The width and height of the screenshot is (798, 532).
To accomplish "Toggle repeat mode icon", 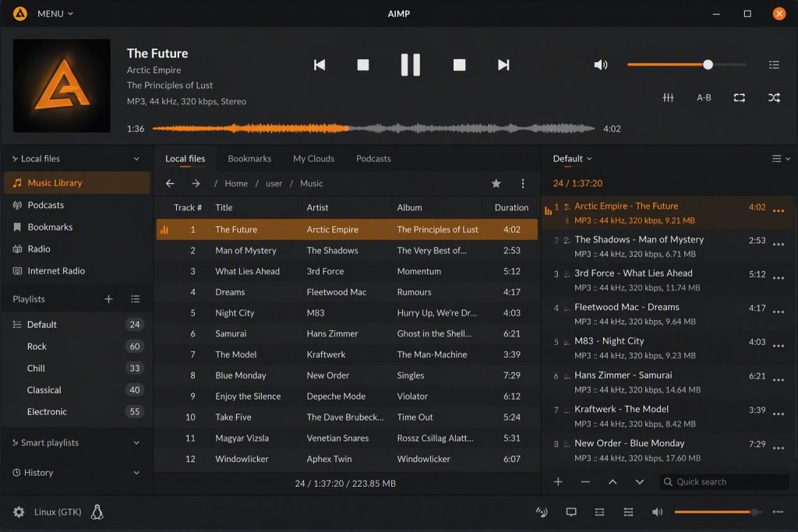I will pyautogui.click(x=740, y=97).
